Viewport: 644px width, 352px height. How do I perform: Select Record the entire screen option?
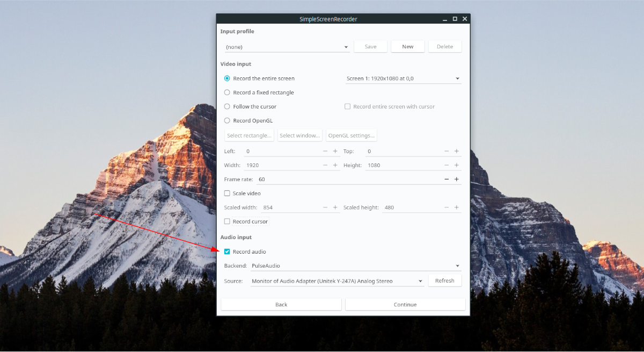click(x=259, y=78)
